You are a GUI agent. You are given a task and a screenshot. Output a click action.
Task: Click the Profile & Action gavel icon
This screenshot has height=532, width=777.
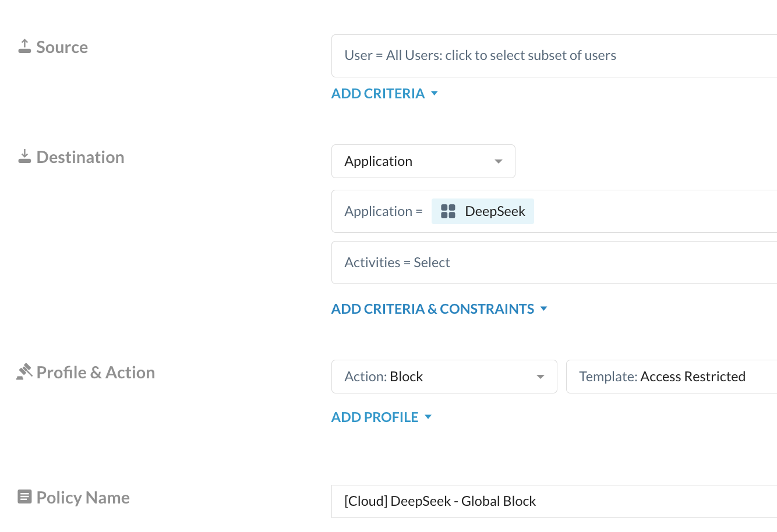pyautogui.click(x=24, y=372)
